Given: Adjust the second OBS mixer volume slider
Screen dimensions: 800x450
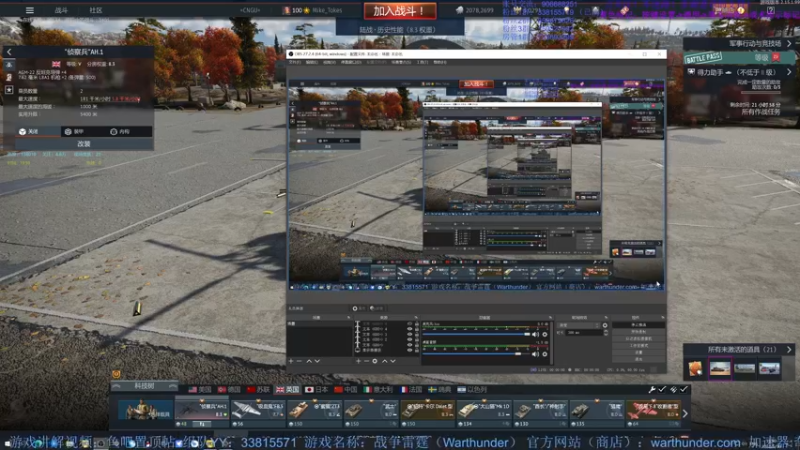Looking at the screenshot, I should 477,354.
